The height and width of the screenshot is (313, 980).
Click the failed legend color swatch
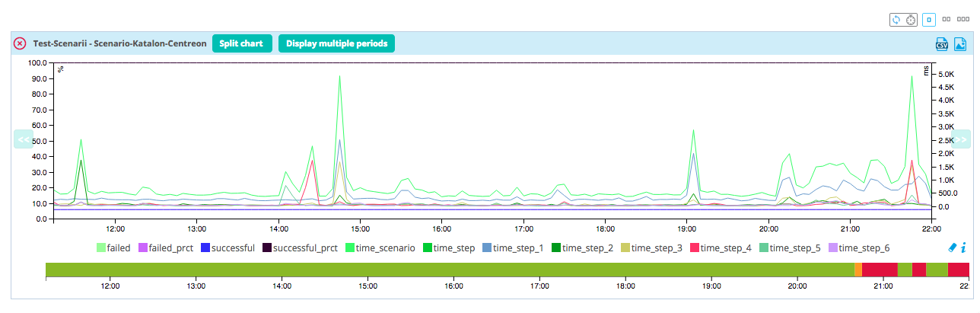pyautogui.click(x=100, y=248)
